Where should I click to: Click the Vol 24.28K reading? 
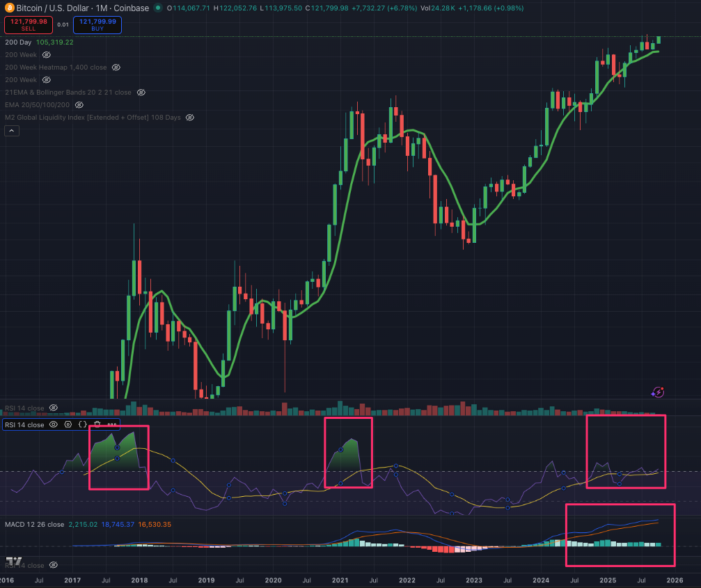tap(438, 8)
